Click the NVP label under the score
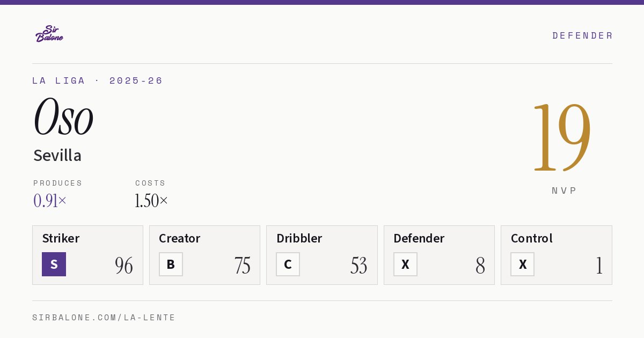This screenshot has width=644, height=338. 564,190
